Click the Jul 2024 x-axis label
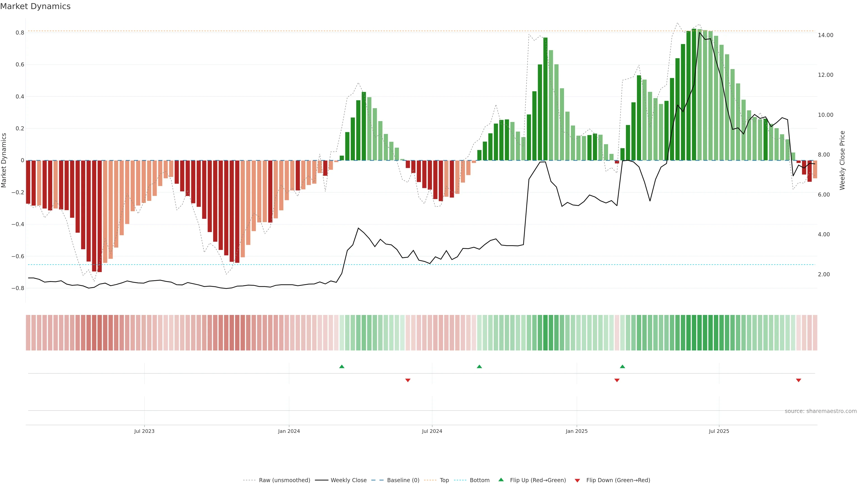 pyautogui.click(x=432, y=431)
